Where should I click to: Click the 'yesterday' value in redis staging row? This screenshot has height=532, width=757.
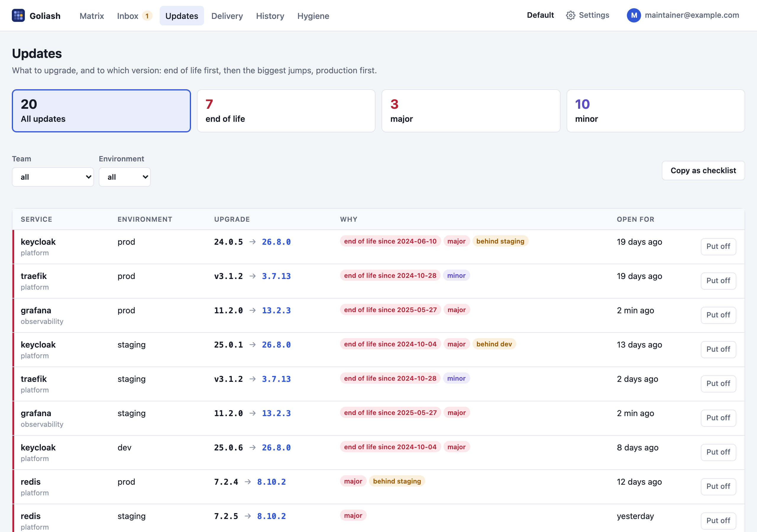pos(635,516)
